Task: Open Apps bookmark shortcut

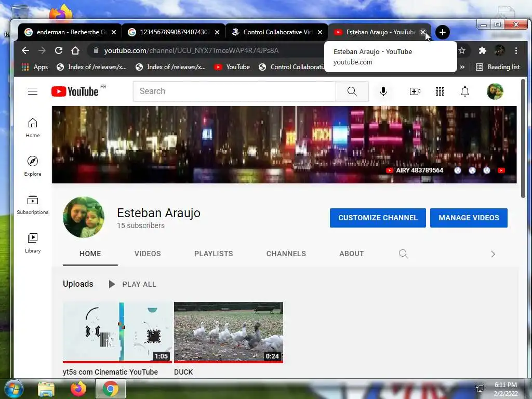Action: 35,67
